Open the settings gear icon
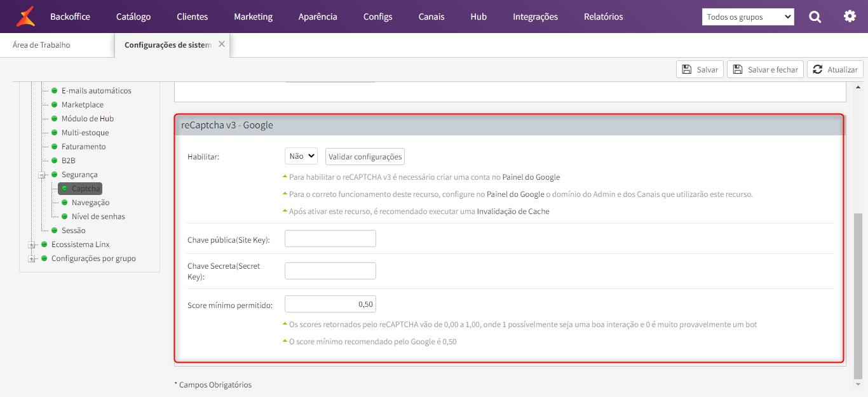868x397 pixels. (850, 17)
